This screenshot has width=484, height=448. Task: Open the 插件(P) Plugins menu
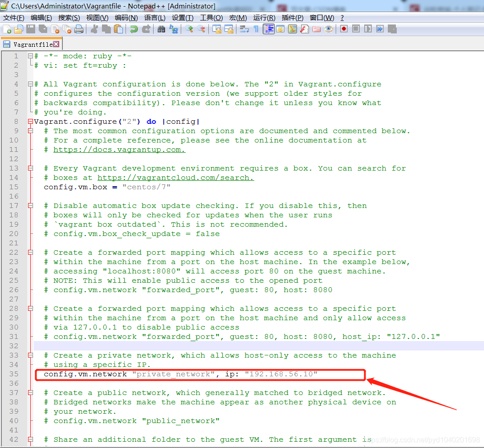point(293,18)
